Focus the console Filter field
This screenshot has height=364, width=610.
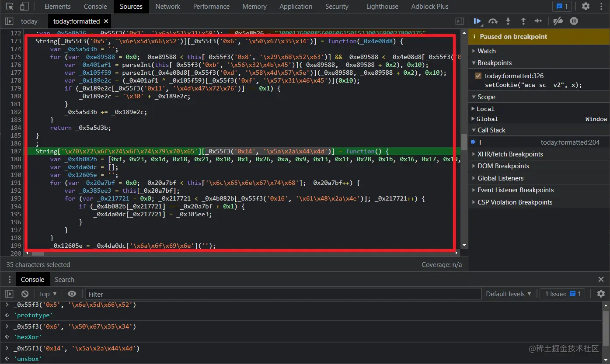[283, 294]
